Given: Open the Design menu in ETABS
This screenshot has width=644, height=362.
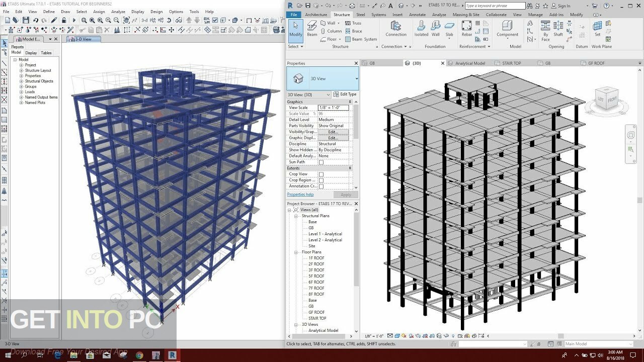Looking at the screenshot, I should pos(156,12).
